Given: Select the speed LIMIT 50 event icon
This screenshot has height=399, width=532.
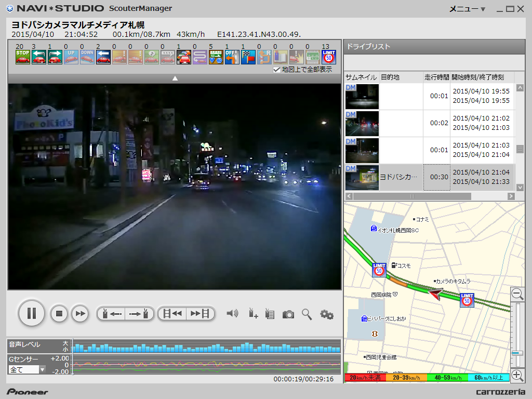Looking at the screenshot, I should click(329, 57).
